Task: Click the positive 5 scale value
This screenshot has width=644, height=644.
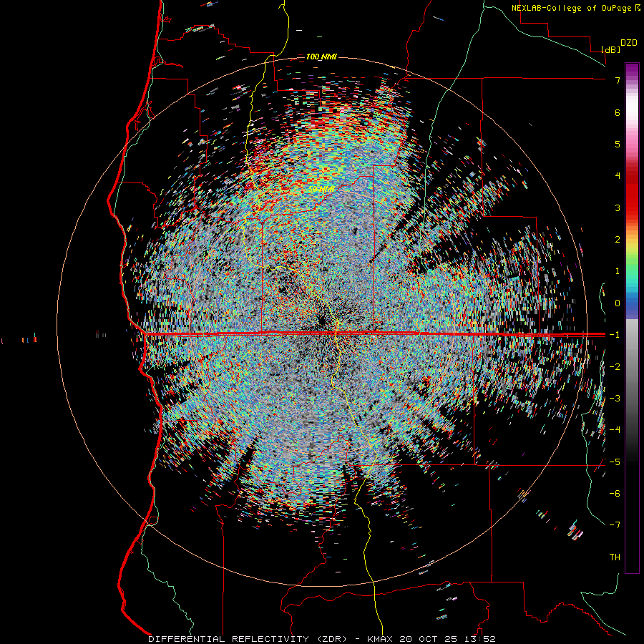Action: pyautogui.click(x=618, y=144)
